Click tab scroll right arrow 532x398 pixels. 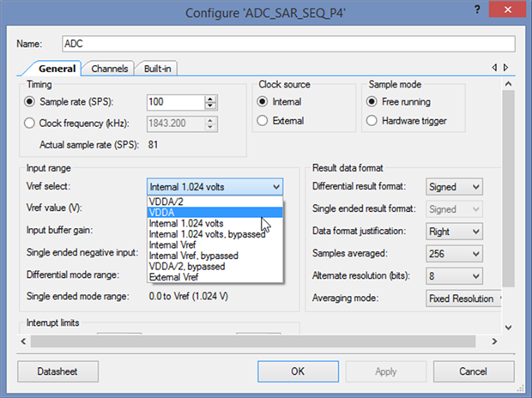(506, 68)
